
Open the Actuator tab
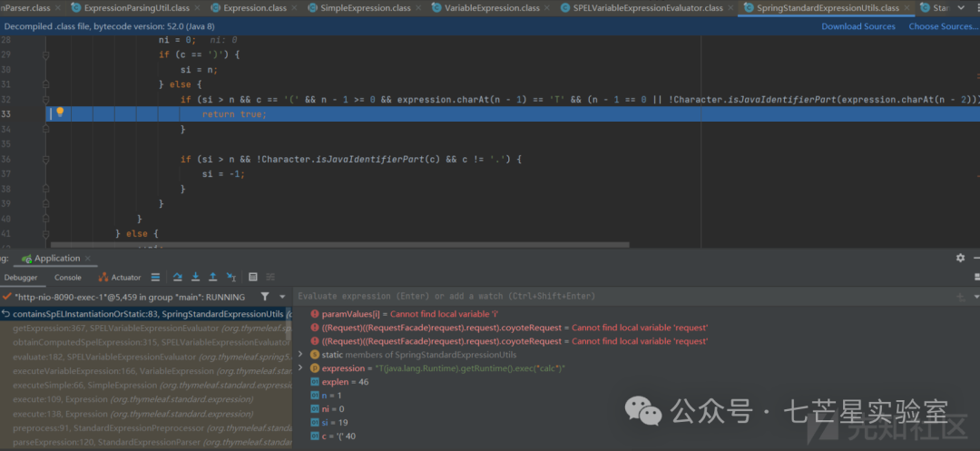120,278
